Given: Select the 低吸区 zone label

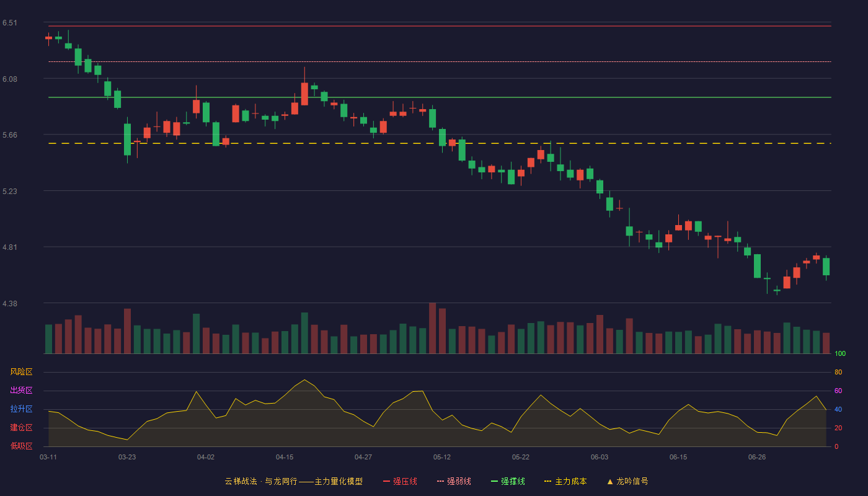Looking at the screenshot, I should click(21, 446).
